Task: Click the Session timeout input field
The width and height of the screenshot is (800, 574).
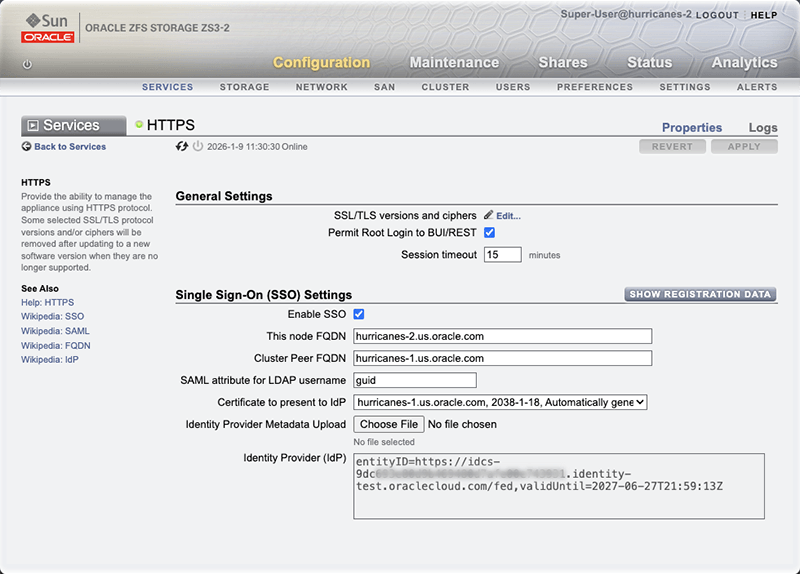Action: tap(503, 255)
